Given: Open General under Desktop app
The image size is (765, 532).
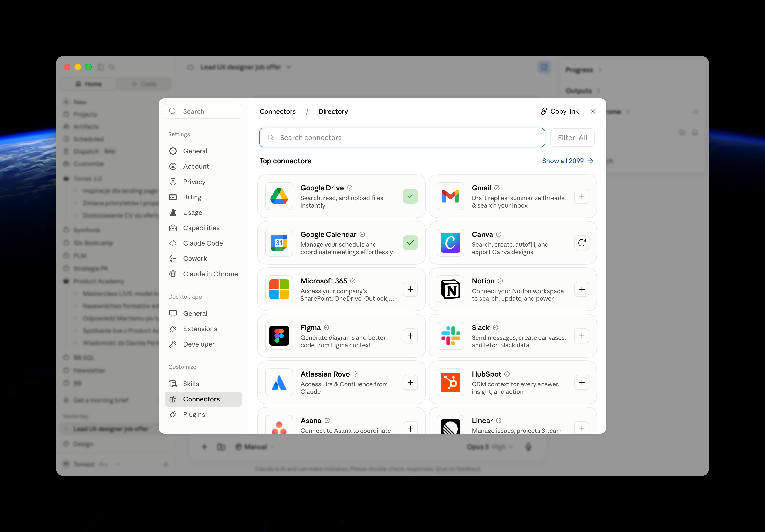Looking at the screenshot, I should click(x=203, y=313).
